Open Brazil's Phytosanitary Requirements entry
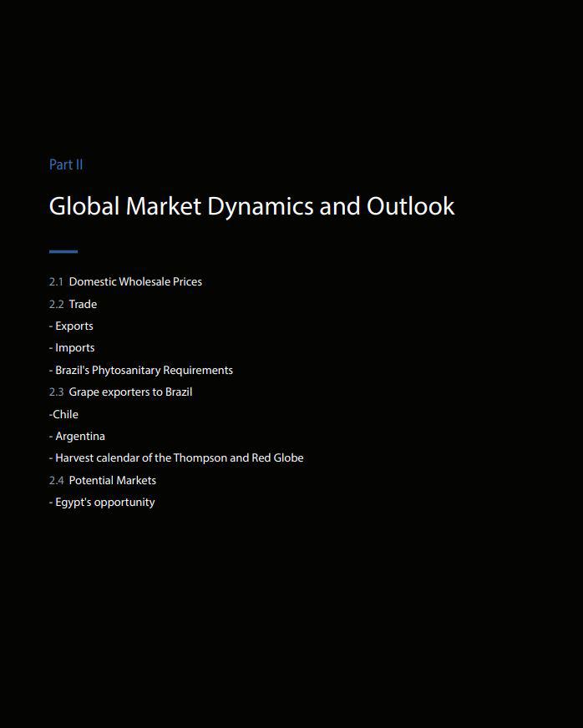The width and height of the screenshot is (583, 728). [x=142, y=370]
